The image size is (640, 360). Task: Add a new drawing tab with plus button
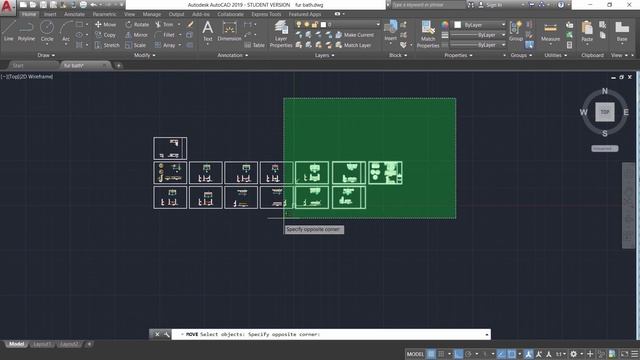tap(118, 65)
